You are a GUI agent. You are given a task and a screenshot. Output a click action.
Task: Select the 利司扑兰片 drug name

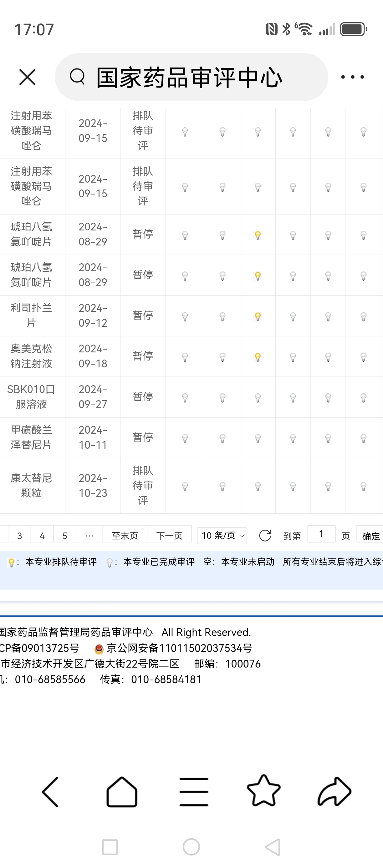(31, 315)
